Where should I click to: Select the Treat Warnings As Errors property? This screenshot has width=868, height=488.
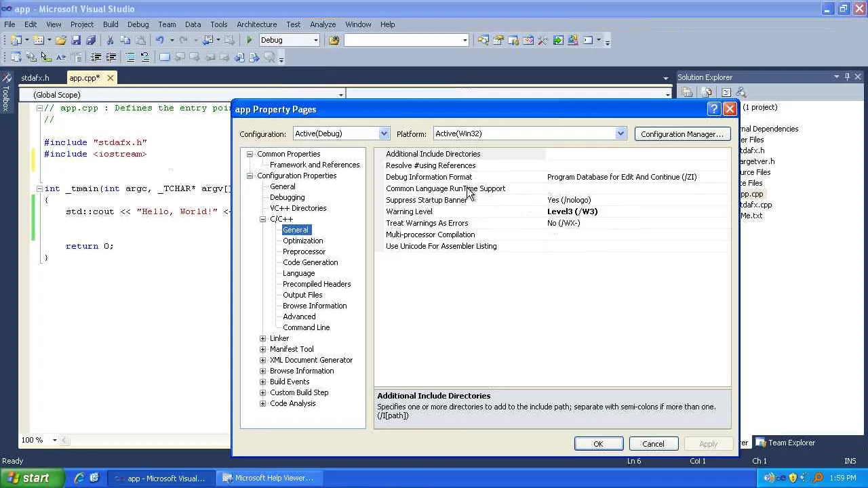point(553,223)
